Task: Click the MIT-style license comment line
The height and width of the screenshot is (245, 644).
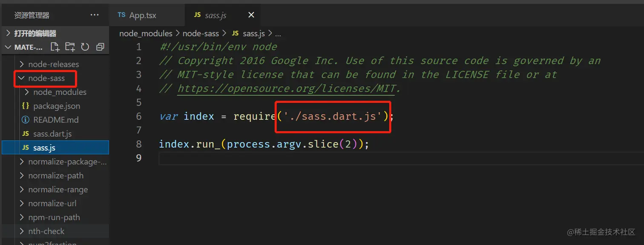Action: [358, 75]
